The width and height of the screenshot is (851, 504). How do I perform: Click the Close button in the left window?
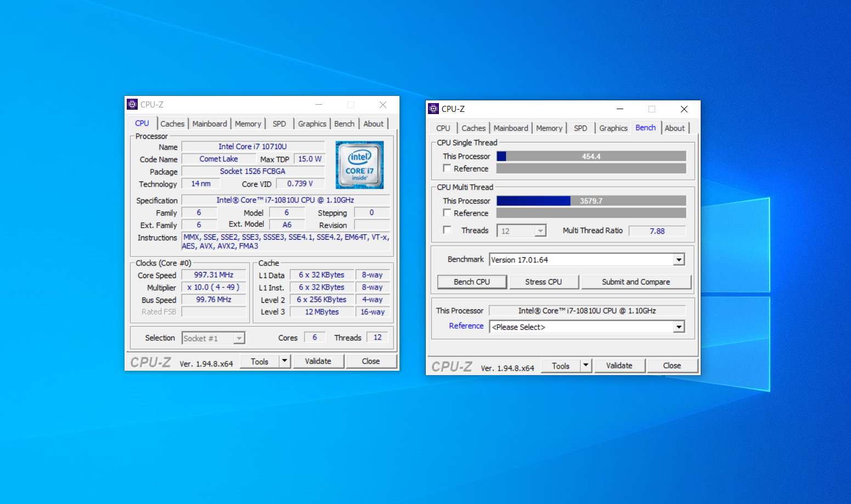pyautogui.click(x=371, y=361)
